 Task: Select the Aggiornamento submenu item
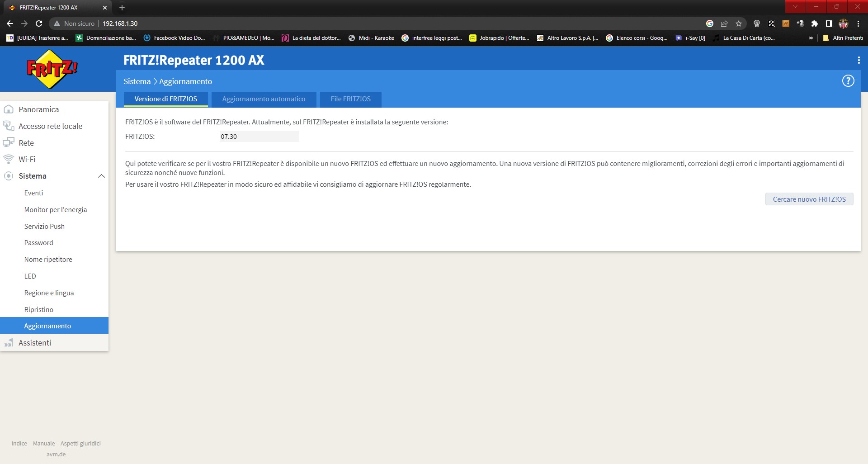pos(54,326)
